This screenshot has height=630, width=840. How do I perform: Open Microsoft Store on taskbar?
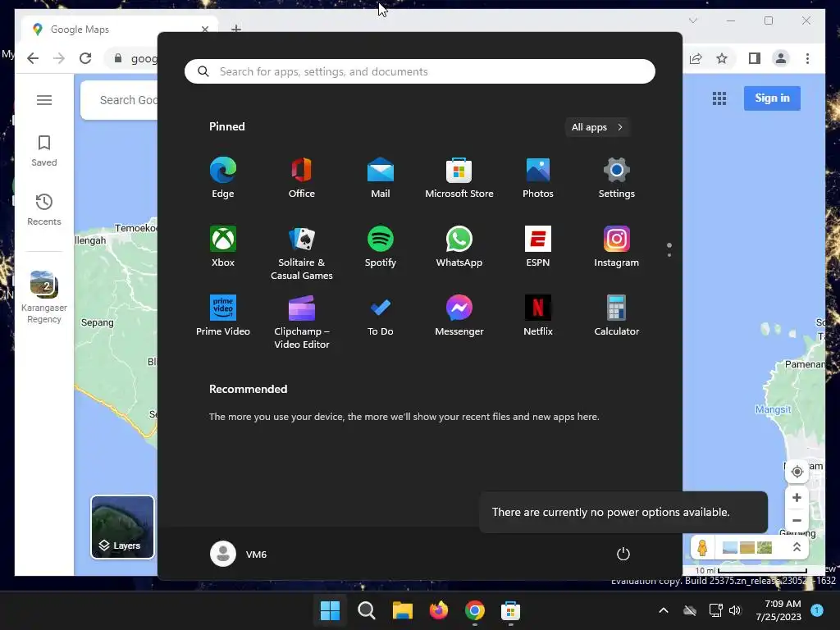pos(510,610)
